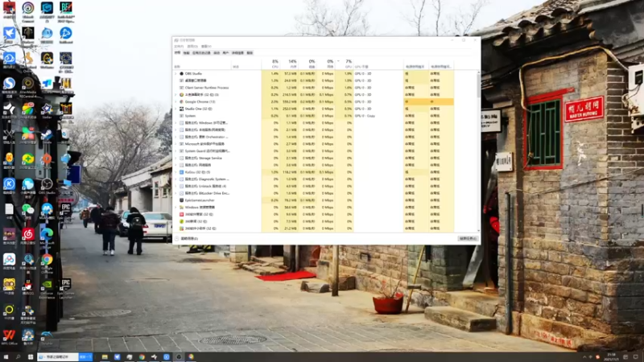
Task: Switch to the Performance tab
Action: click(187, 53)
